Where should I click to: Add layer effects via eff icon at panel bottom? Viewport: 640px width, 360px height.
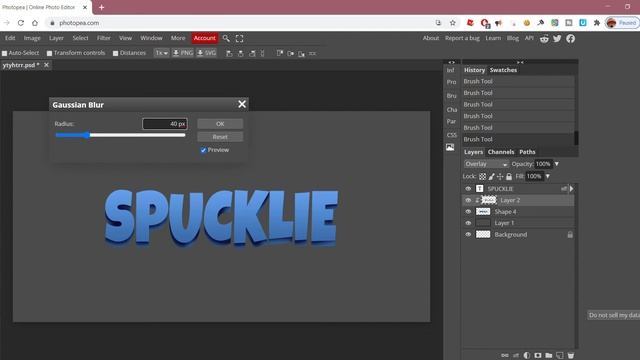click(516, 356)
